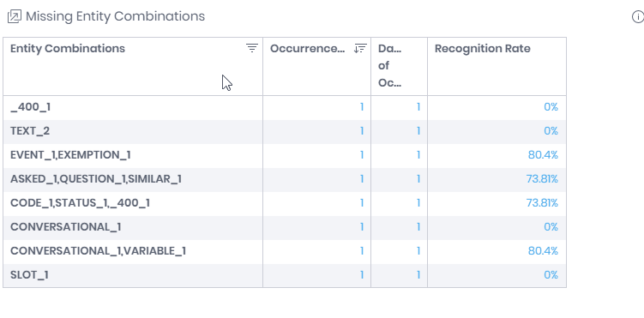Sort by the Recognition Rate column header

tap(483, 48)
